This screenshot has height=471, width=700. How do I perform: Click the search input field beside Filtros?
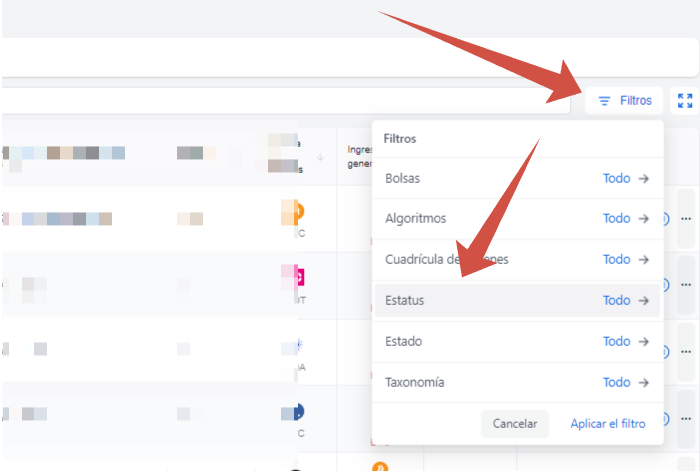click(x=286, y=101)
